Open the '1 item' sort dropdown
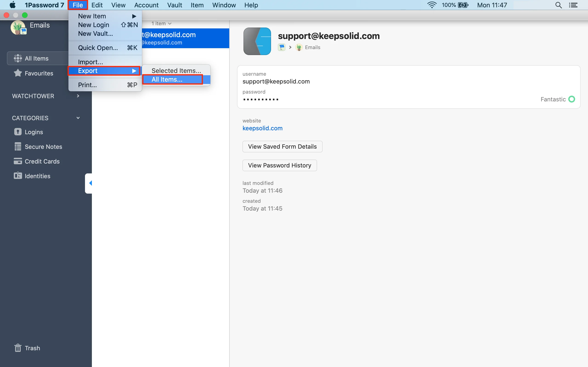 (x=161, y=24)
